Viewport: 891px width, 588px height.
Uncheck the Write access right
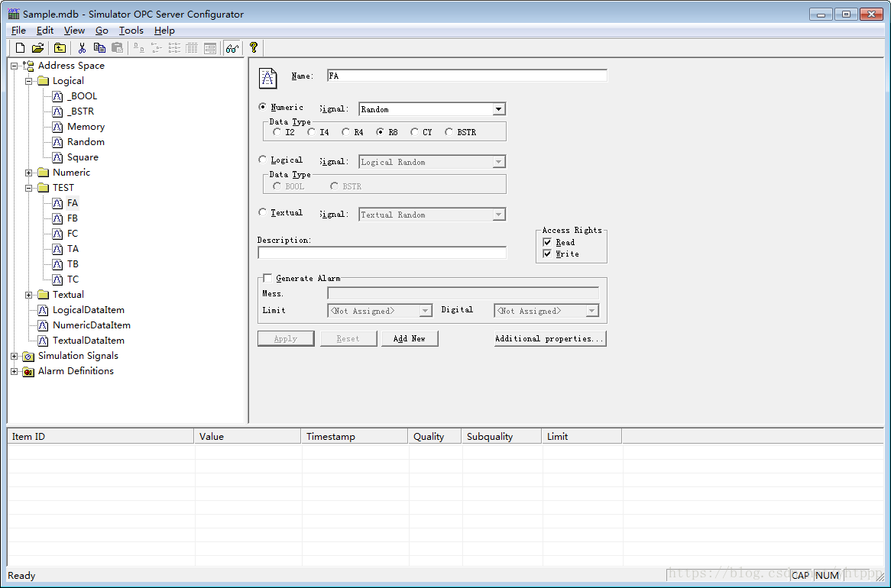click(x=547, y=254)
